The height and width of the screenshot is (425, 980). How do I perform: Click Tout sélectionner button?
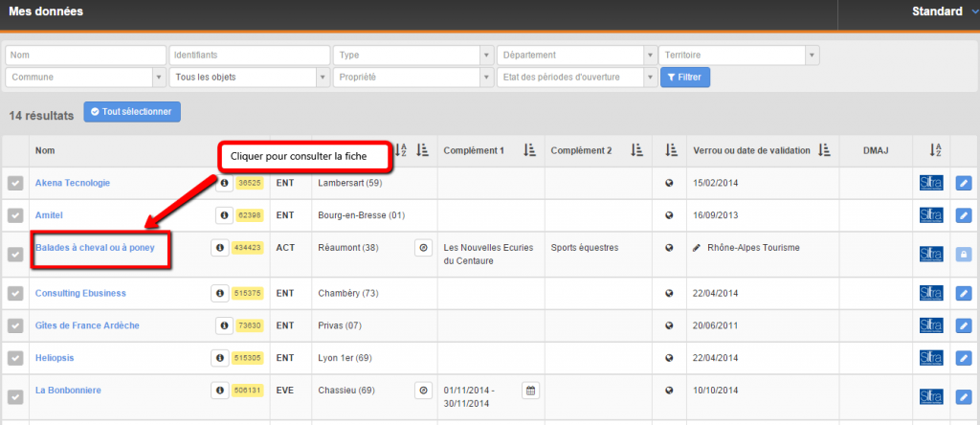132,112
